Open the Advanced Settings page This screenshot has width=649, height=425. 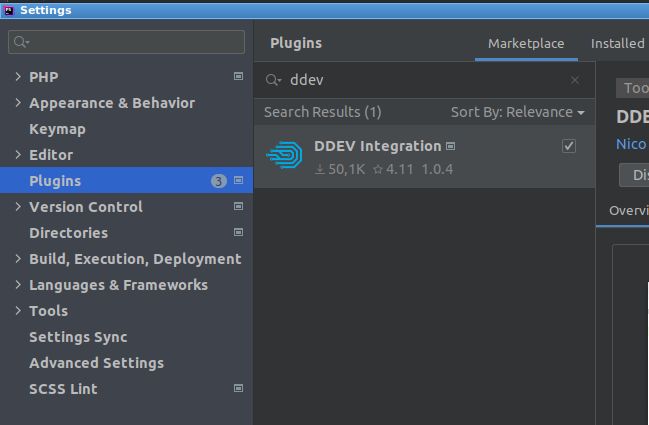tap(96, 363)
